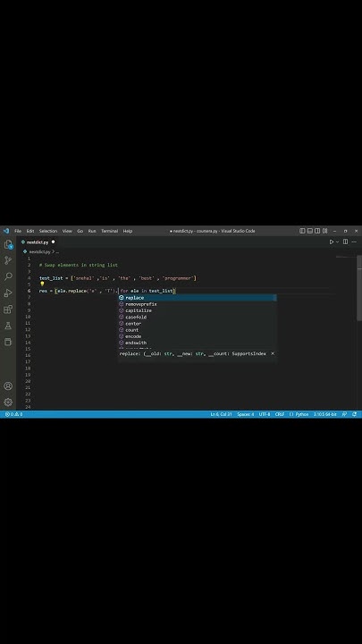Viewport: 362px width, 644px height.
Task: Open the Testing flask view
Action: (8, 326)
